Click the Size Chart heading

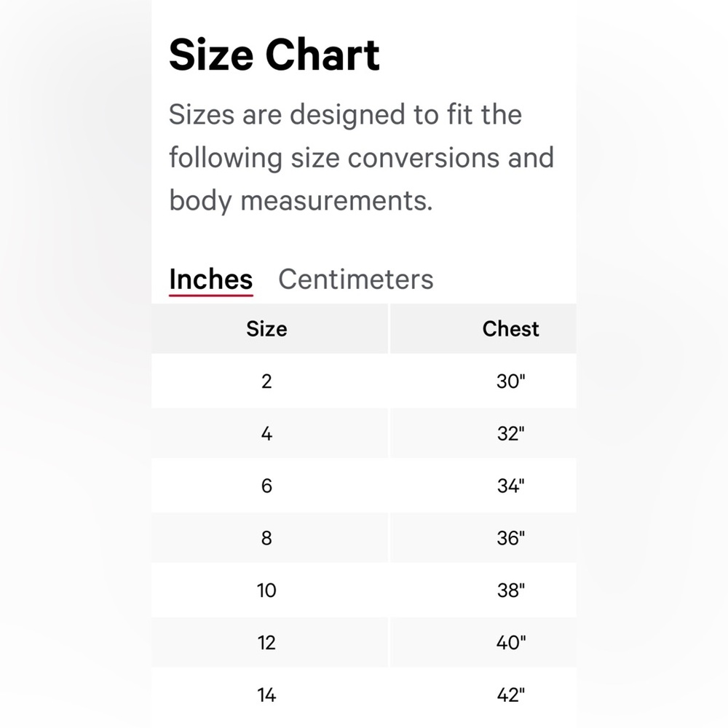(274, 55)
